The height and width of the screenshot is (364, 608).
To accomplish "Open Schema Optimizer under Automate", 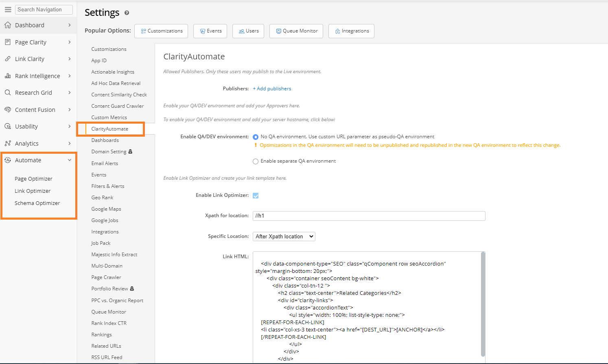I will [37, 203].
